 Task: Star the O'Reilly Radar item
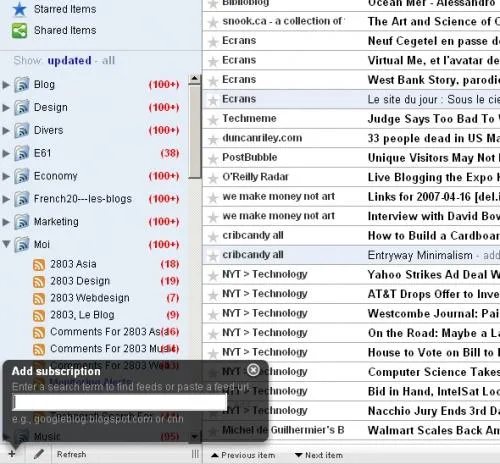point(213,178)
